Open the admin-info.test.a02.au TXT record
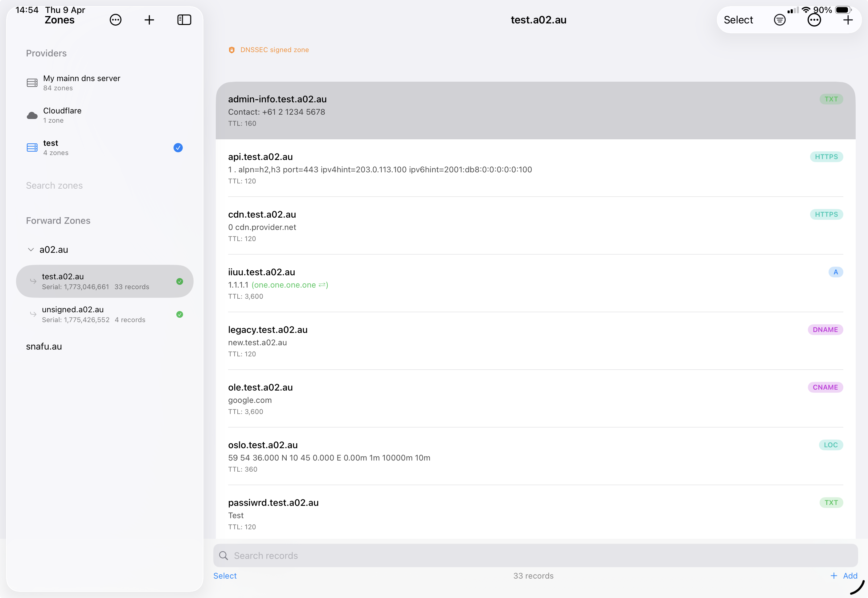This screenshot has width=868, height=598. tap(535, 111)
